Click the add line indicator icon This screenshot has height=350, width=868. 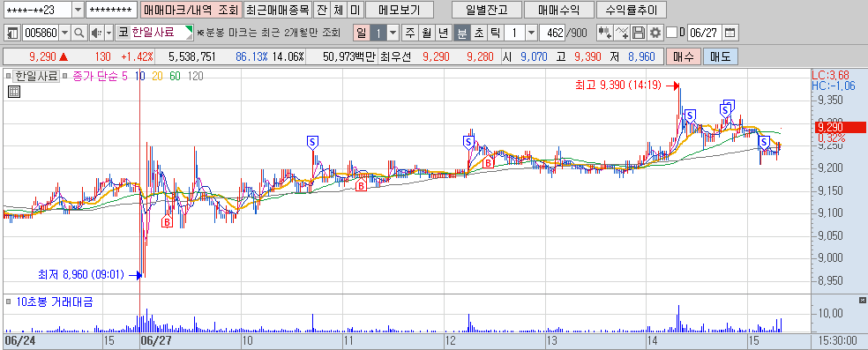pos(622,33)
